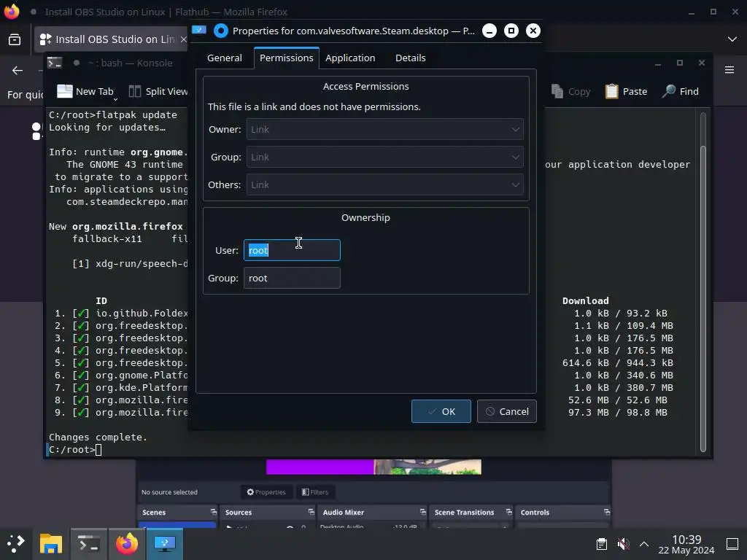Expand the Others permissions dropdown
This screenshot has height=560, width=747.
(384, 184)
